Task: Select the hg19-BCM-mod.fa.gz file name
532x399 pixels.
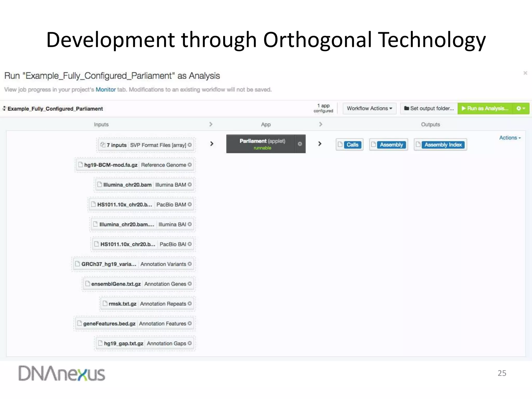Action: tap(111, 165)
